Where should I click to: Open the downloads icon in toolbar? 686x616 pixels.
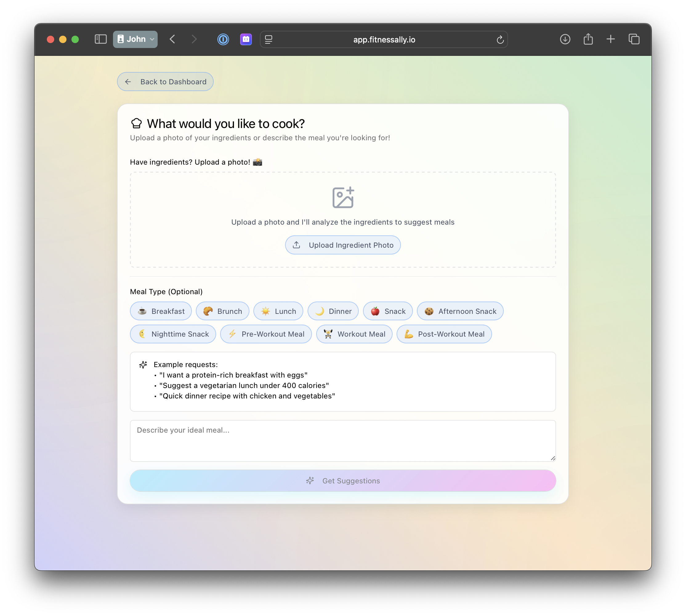[x=565, y=39]
